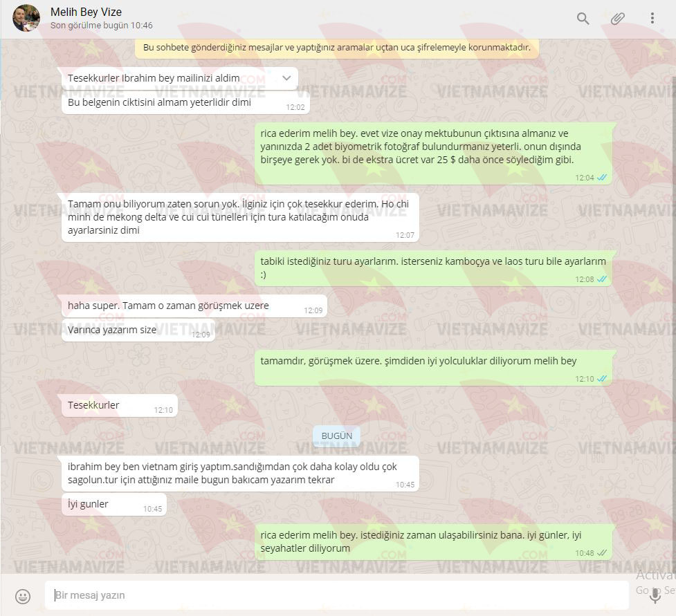Select the 'İyi gunler' message bubble

(114, 504)
